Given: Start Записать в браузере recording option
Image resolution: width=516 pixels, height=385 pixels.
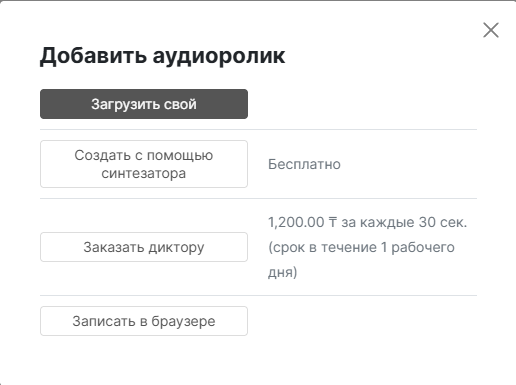Looking at the screenshot, I should click(144, 321).
